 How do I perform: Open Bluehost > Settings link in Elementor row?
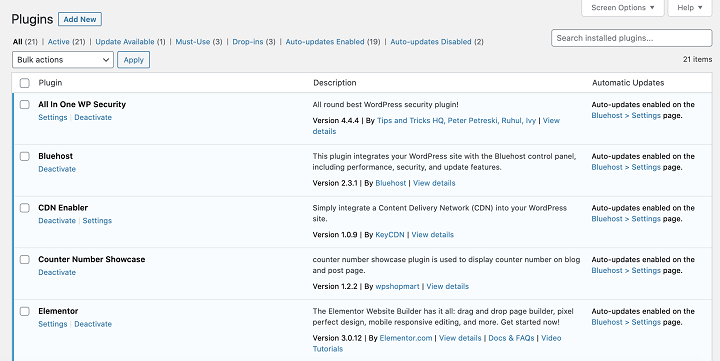coord(626,322)
